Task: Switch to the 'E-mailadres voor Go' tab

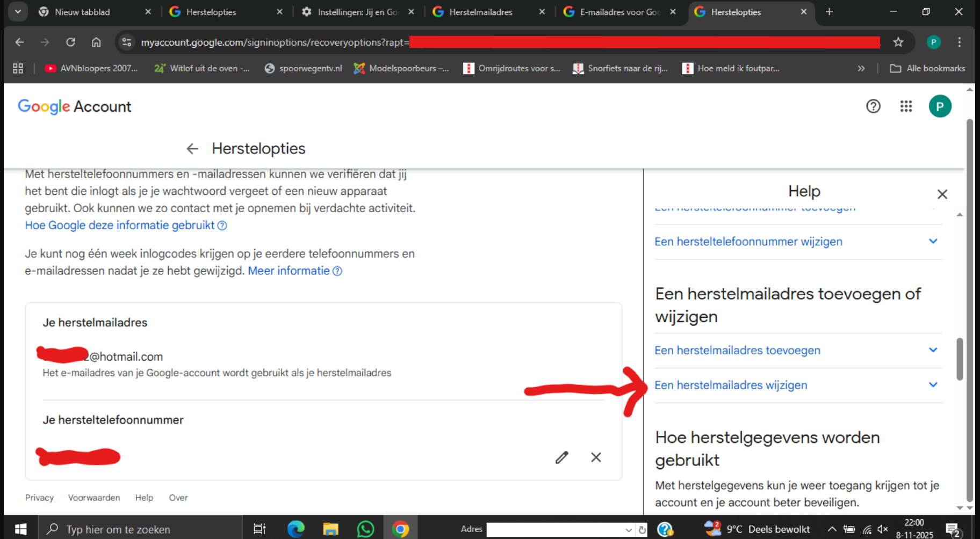Action: [x=619, y=12]
